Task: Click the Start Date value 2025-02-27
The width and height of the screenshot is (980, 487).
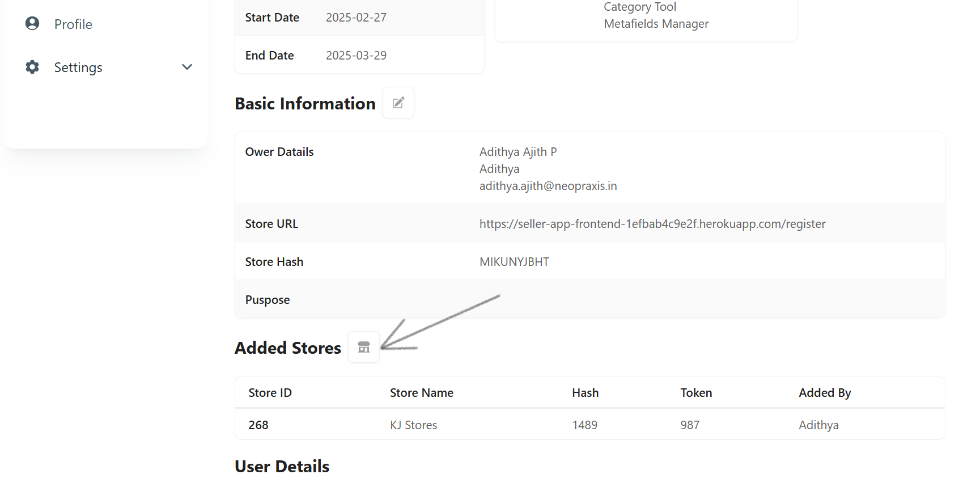Action: (x=356, y=18)
